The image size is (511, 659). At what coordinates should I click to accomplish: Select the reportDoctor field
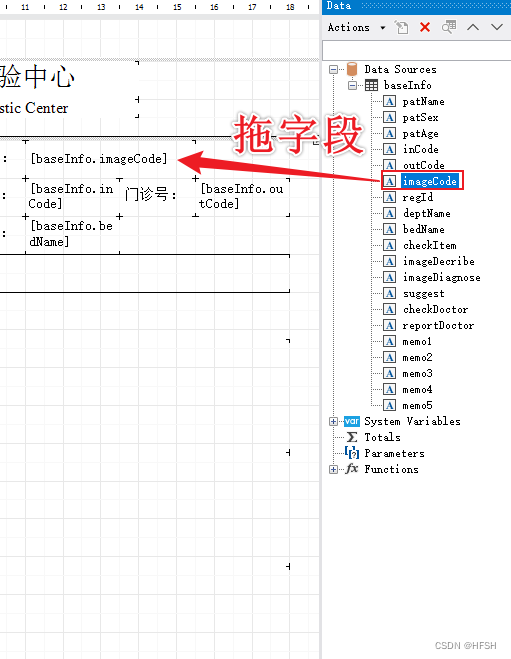438,326
